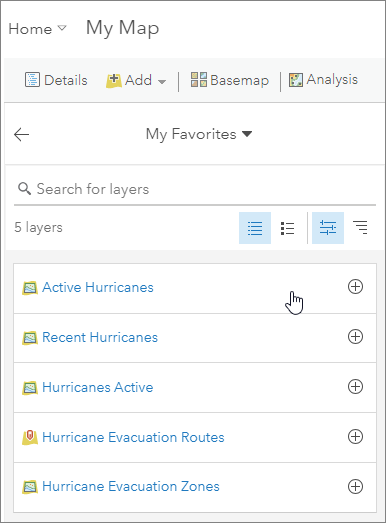Expand the My Favorites dropdown
This screenshot has height=523, width=386.
[x=199, y=134]
